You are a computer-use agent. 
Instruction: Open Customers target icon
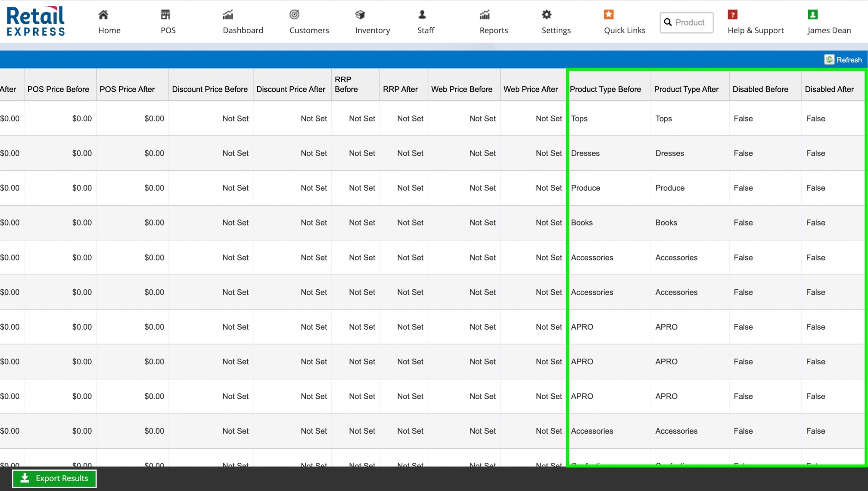[294, 15]
